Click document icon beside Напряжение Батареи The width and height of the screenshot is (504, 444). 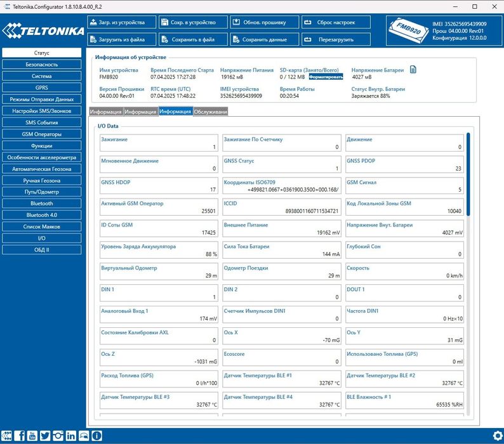coord(413,69)
